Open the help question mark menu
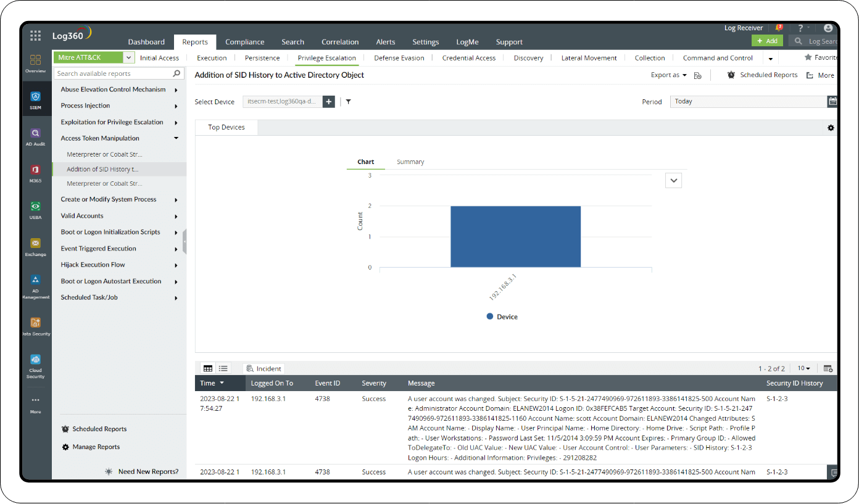Image resolution: width=859 pixels, height=504 pixels. (x=800, y=28)
